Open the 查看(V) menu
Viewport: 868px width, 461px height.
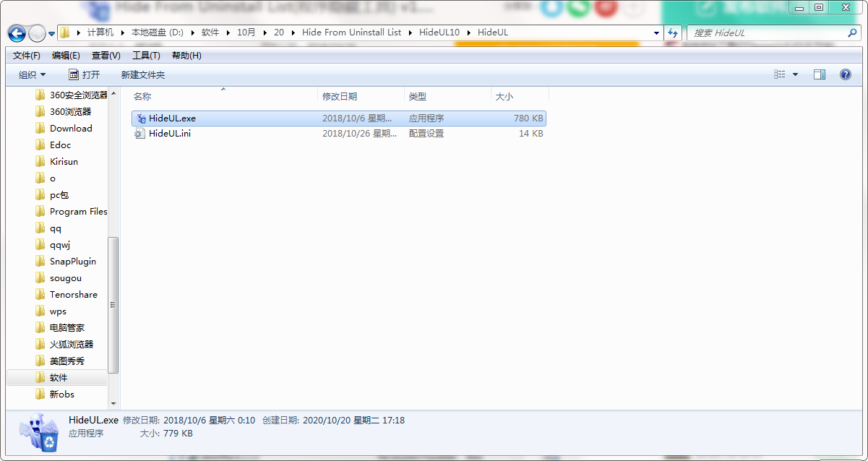point(106,56)
